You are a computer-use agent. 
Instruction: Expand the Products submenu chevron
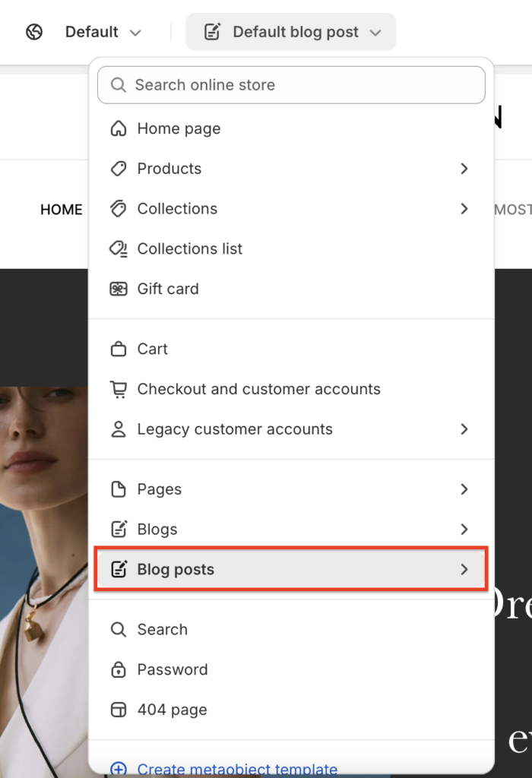(x=464, y=169)
